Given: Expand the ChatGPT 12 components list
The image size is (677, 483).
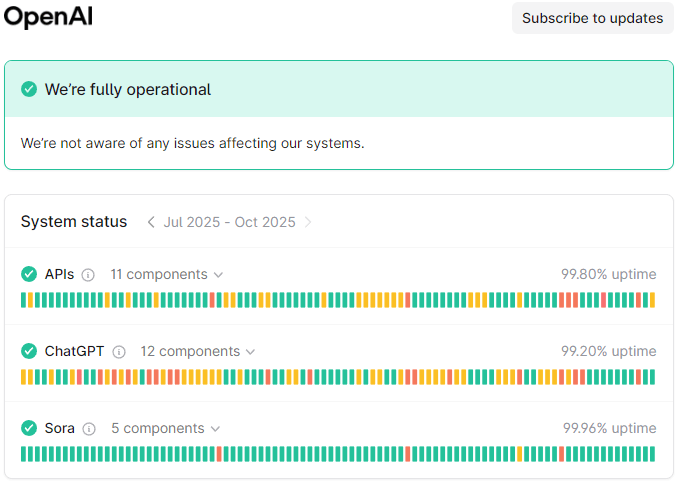Looking at the screenshot, I should [x=197, y=351].
